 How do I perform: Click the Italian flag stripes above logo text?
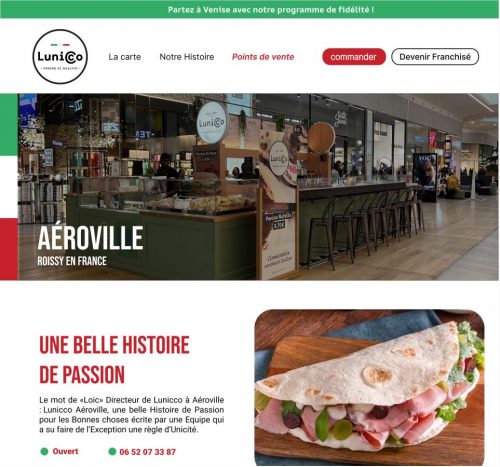click(60, 45)
